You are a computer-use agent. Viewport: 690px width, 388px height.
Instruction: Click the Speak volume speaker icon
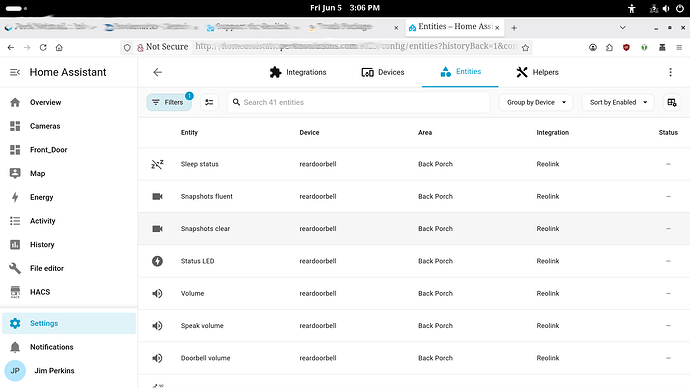click(158, 326)
